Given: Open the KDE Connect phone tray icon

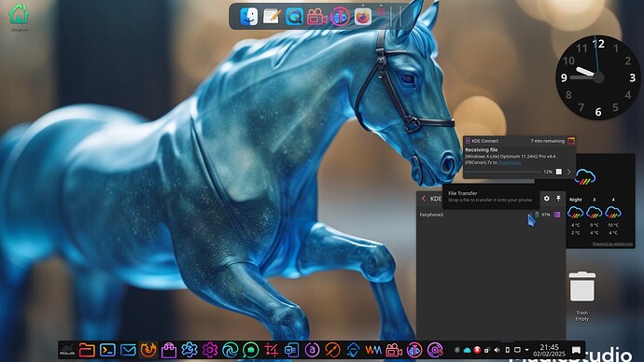Looking at the screenshot, I should pos(507,350).
